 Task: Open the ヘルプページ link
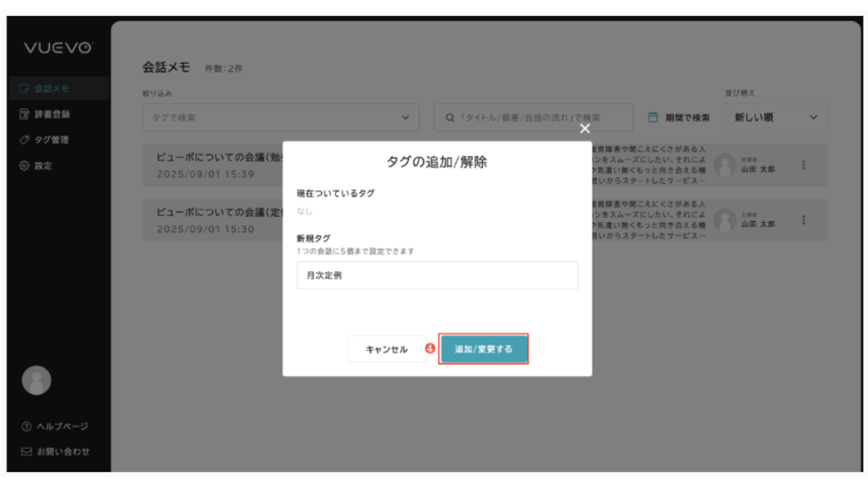[54, 426]
